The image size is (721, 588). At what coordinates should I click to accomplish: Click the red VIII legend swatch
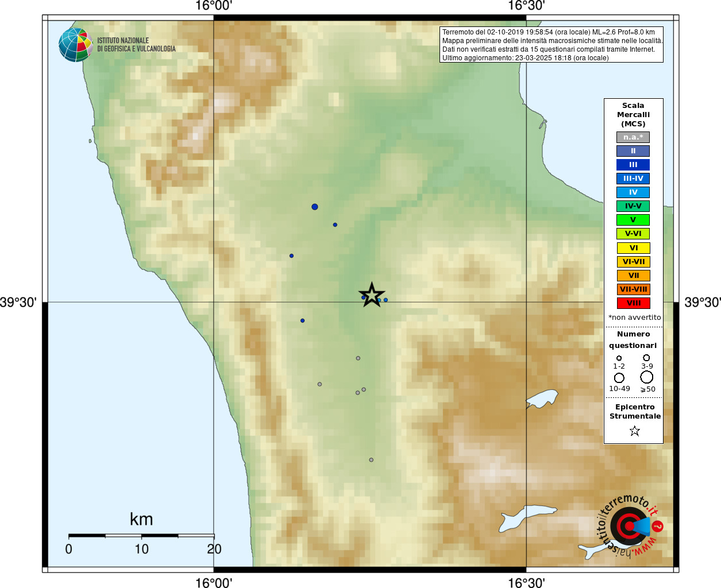pyautogui.click(x=633, y=303)
